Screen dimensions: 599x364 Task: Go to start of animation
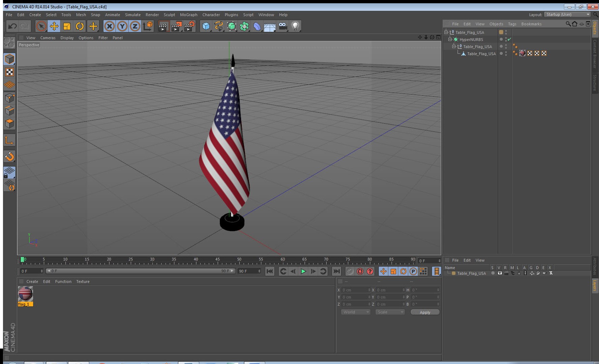(x=270, y=271)
